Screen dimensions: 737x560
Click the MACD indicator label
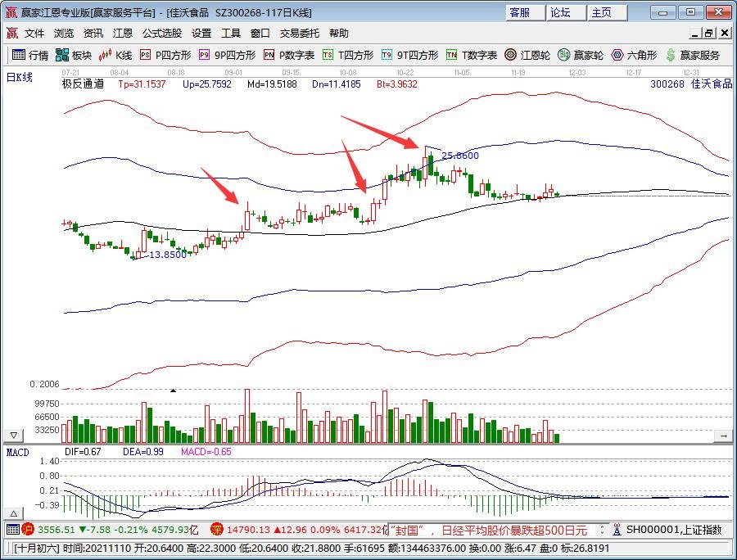pyautogui.click(x=18, y=453)
